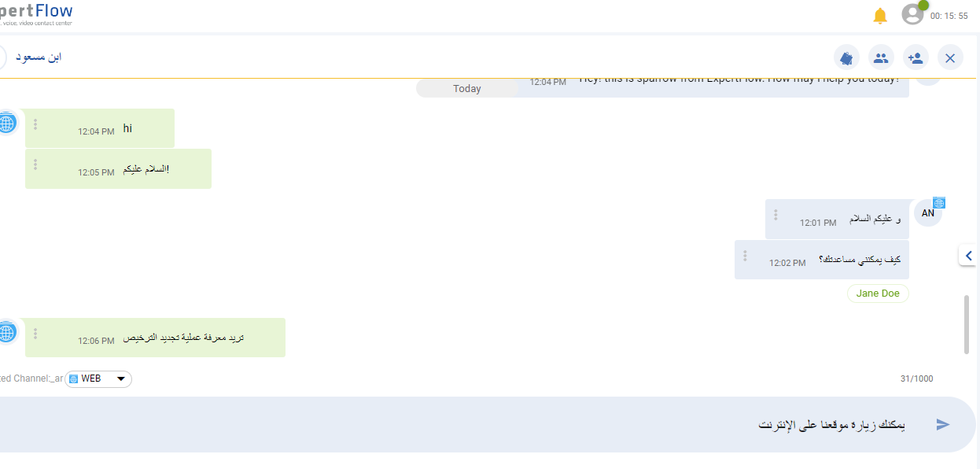Open options on the 12:02 PM agent reply
980x469 pixels.
click(745, 256)
